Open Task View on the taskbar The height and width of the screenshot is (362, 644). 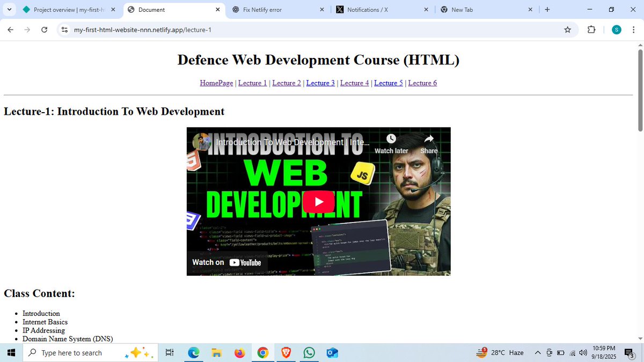tap(170, 352)
